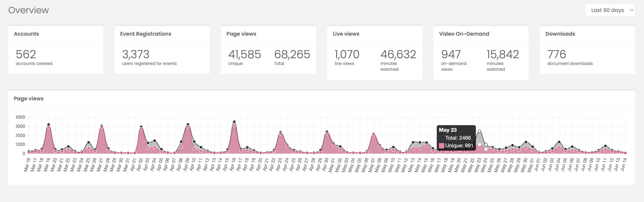
Task: Click the 68,265 Total page views number
Action: [x=292, y=54]
